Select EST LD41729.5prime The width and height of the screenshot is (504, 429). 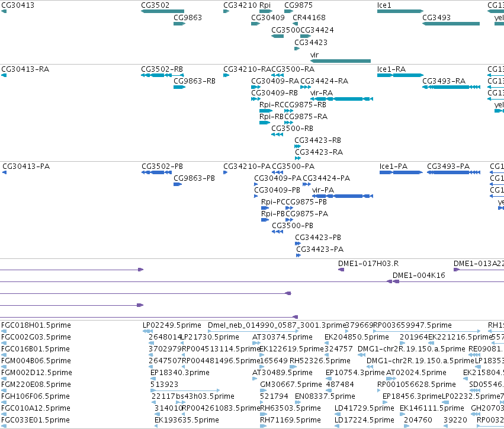[364, 408]
